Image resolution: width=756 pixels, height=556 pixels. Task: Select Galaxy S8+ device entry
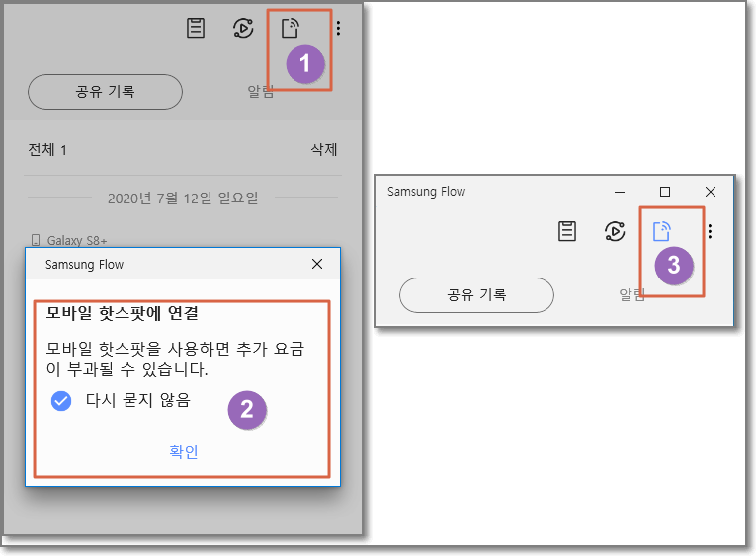click(x=69, y=240)
